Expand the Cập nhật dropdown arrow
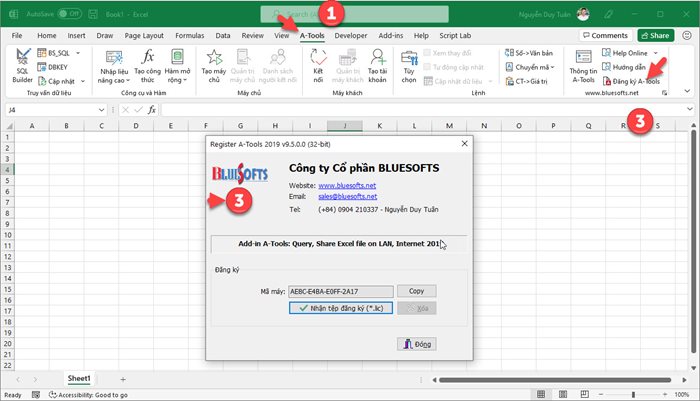 tap(83, 81)
